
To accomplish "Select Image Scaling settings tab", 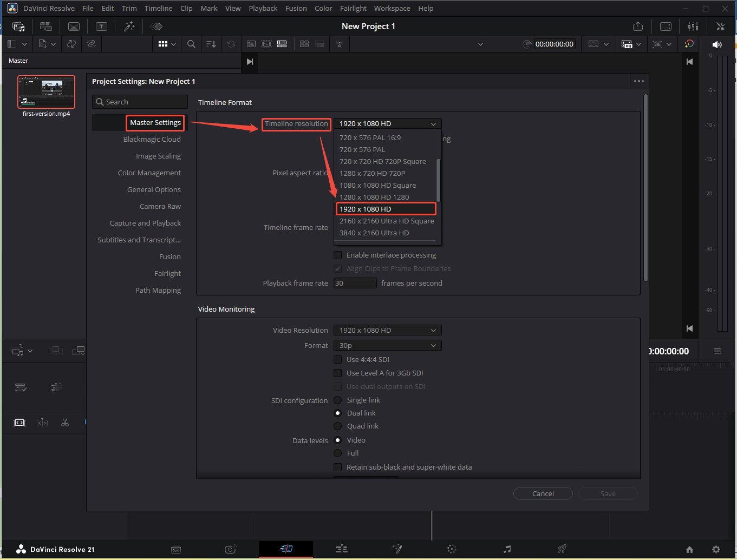I will point(158,156).
